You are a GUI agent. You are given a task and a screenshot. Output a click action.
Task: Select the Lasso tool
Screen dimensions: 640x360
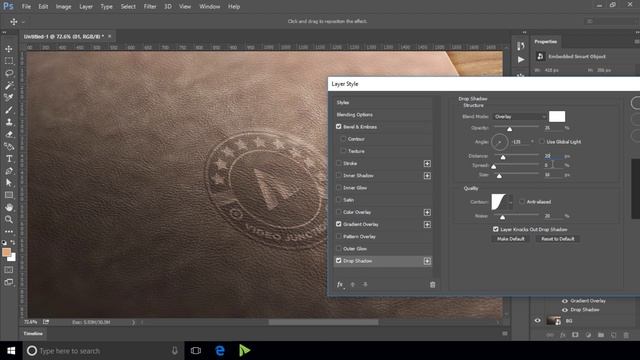click(9, 73)
